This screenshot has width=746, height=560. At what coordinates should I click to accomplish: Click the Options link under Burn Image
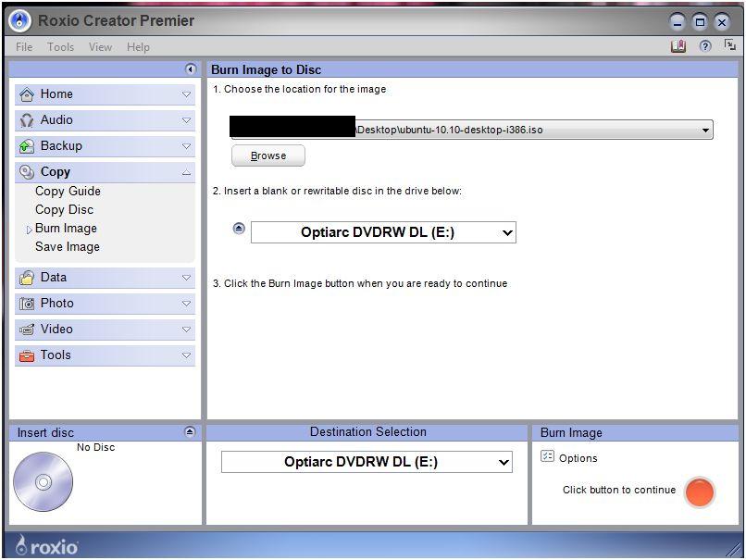578,458
